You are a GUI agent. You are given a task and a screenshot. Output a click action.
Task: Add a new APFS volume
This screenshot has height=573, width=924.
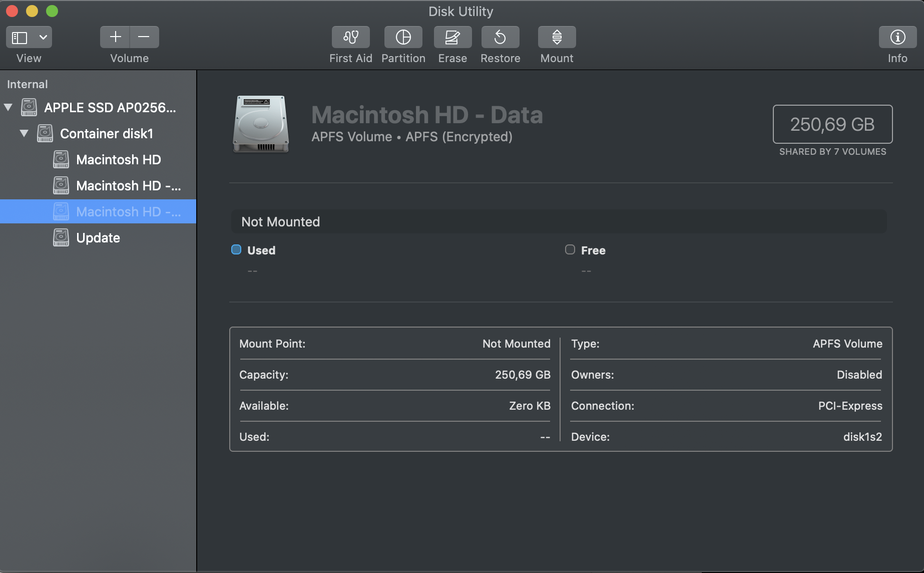(115, 37)
